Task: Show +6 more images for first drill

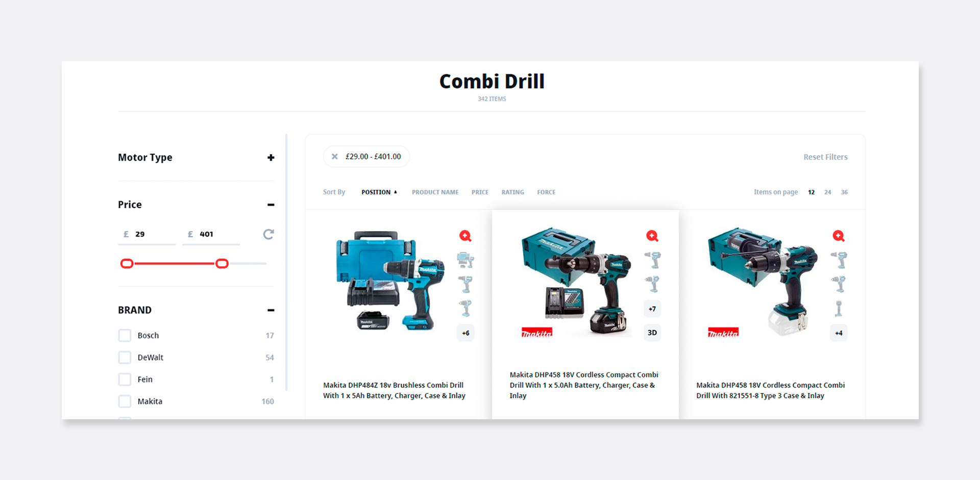Action: [465, 333]
